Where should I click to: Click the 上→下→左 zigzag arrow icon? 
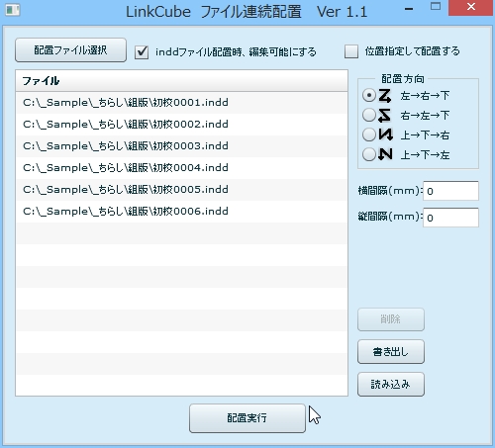(x=385, y=154)
